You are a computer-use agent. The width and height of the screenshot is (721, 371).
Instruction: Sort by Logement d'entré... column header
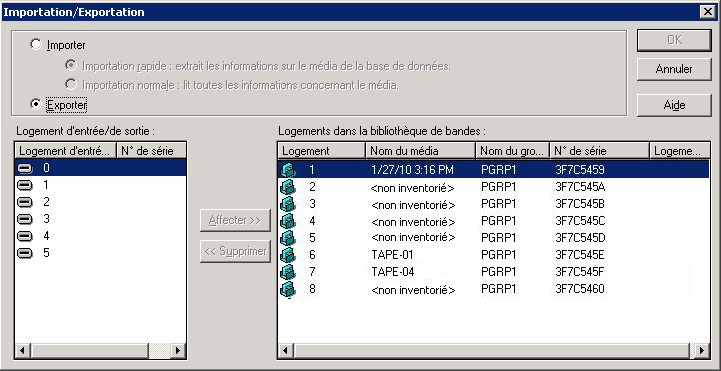point(67,150)
